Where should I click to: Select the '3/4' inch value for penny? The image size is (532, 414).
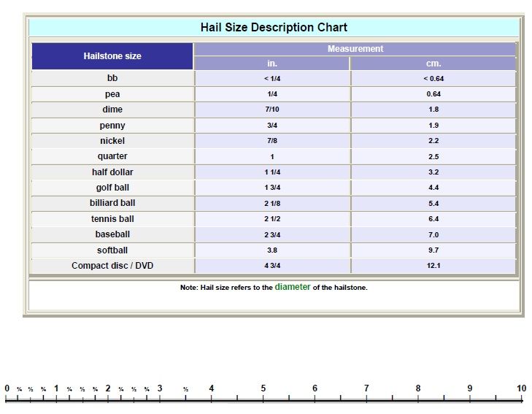coord(272,125)
